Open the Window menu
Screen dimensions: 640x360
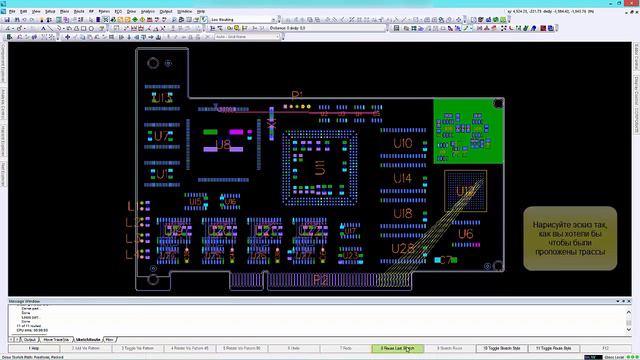tap(184, 11)
